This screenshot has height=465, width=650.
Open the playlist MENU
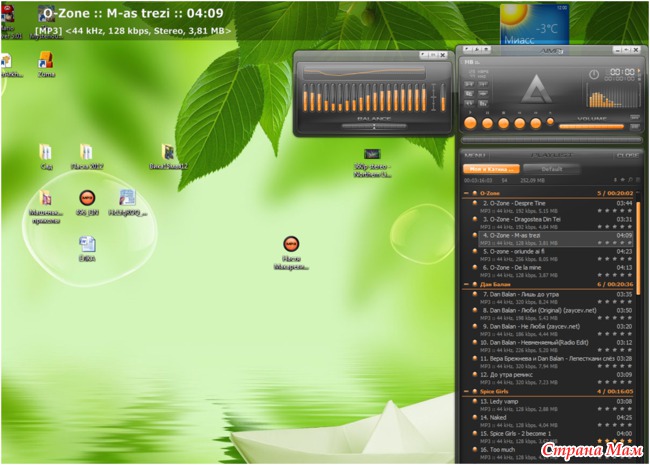point(475,155)
